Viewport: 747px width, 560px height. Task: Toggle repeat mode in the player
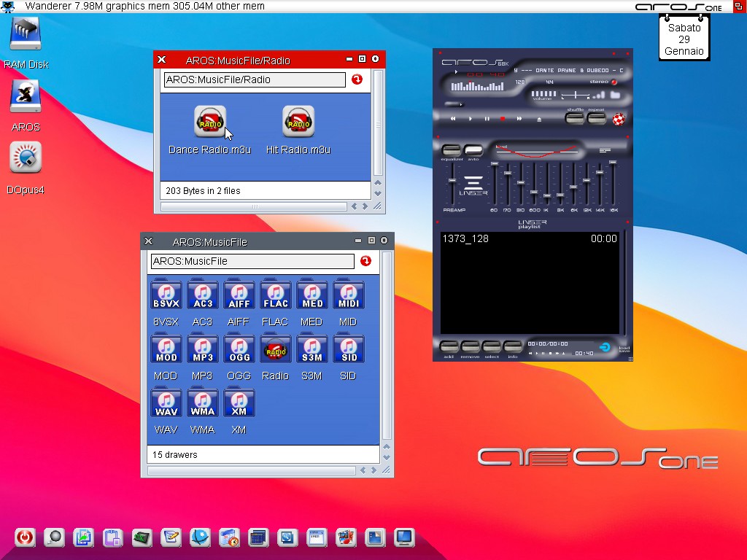point(596,117)
